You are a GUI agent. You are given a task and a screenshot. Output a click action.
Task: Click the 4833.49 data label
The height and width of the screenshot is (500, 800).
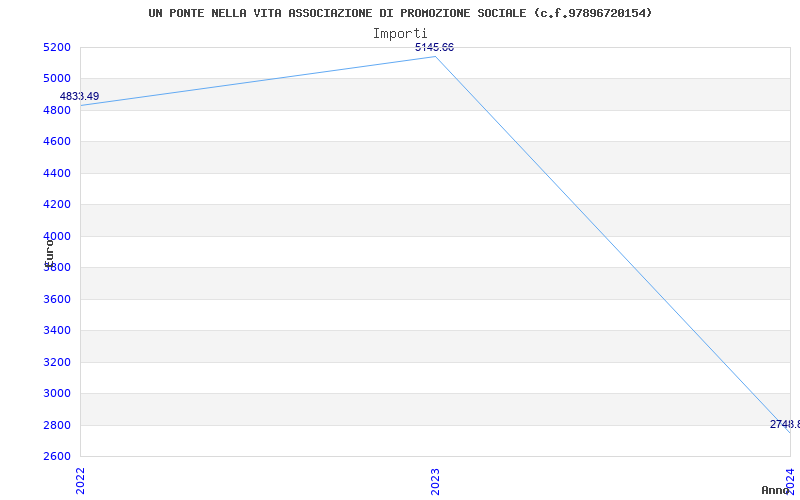click(80, 96)
